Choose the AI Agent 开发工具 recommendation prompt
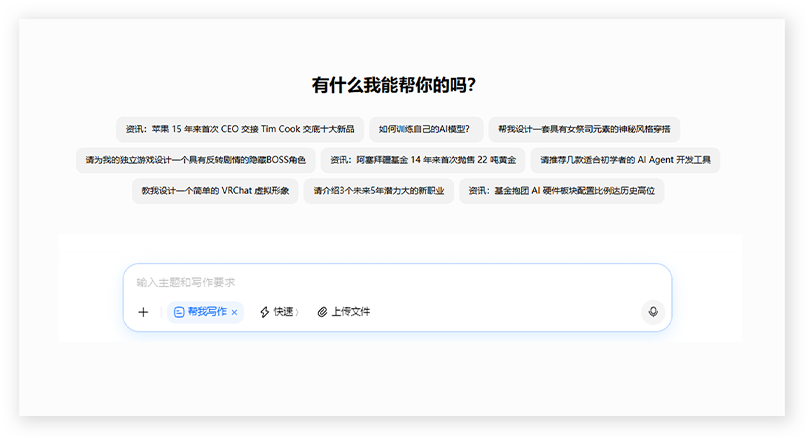Viewport: 811px width, 442px height. pyautogui.click(x=625, y=160)
